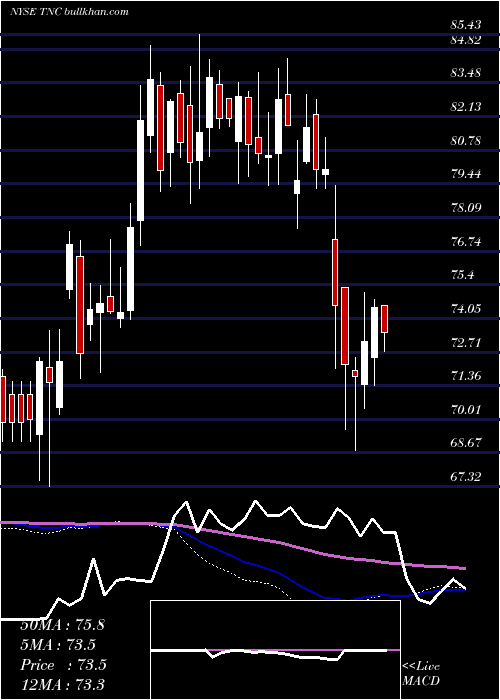Click the 80.78 price axis label
500x700 pixels.
point(466,140)
